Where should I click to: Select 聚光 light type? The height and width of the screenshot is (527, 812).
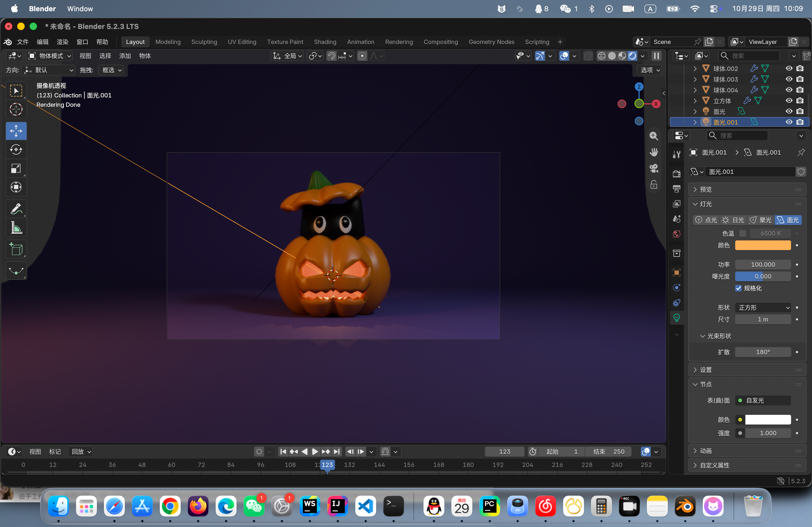pyautogui.click(x=760, y=220)
